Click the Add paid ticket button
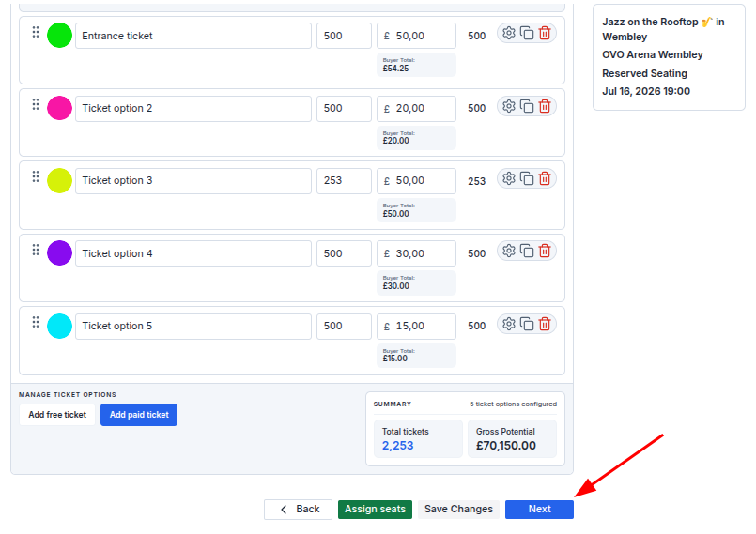 (139, 415)
